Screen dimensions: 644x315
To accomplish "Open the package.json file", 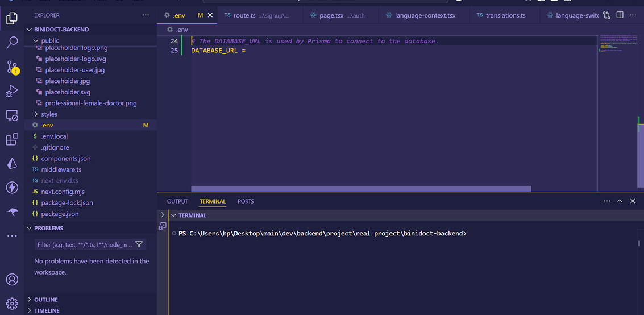I will point(60,214).
